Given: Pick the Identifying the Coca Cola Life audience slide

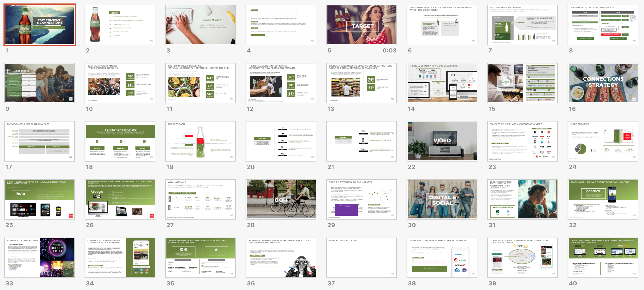Looking at the screenshot, I should point(442,25).
